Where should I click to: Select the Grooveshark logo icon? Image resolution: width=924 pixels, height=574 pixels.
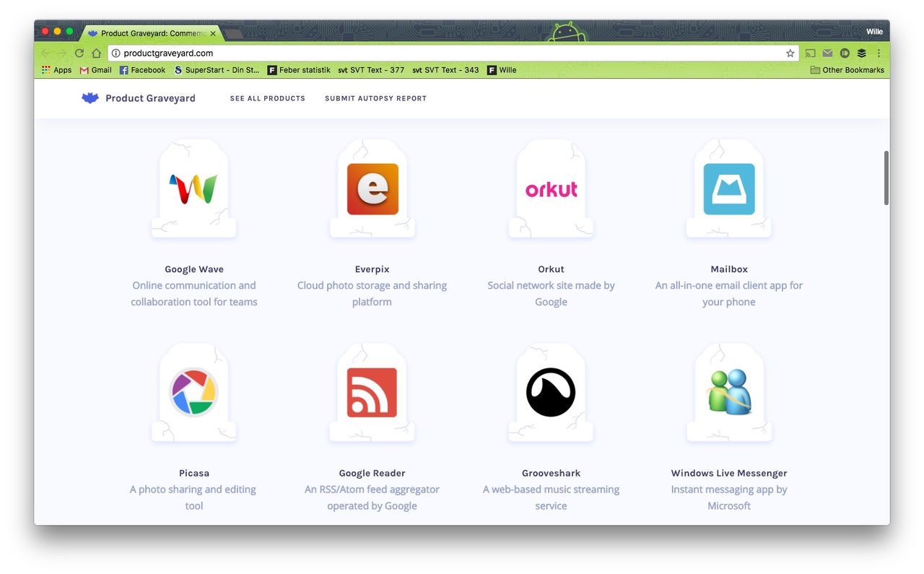point(551,392)
